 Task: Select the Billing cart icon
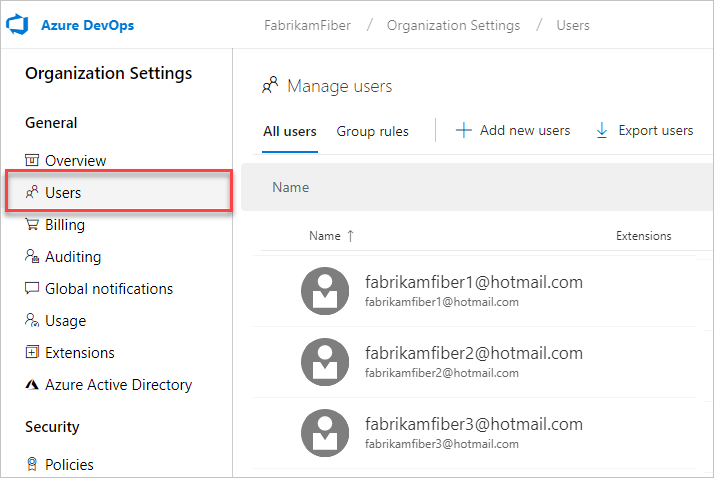point(32,224)
